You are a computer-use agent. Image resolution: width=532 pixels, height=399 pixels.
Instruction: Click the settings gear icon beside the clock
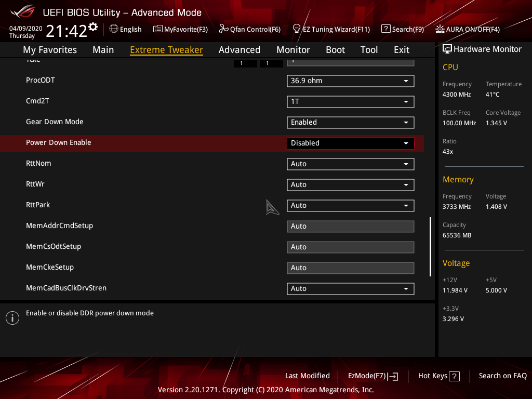tap(93, 27)
